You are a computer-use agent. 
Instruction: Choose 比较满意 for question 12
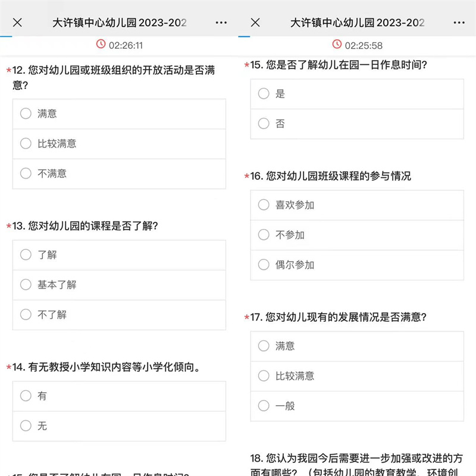[x=26, y=143]
